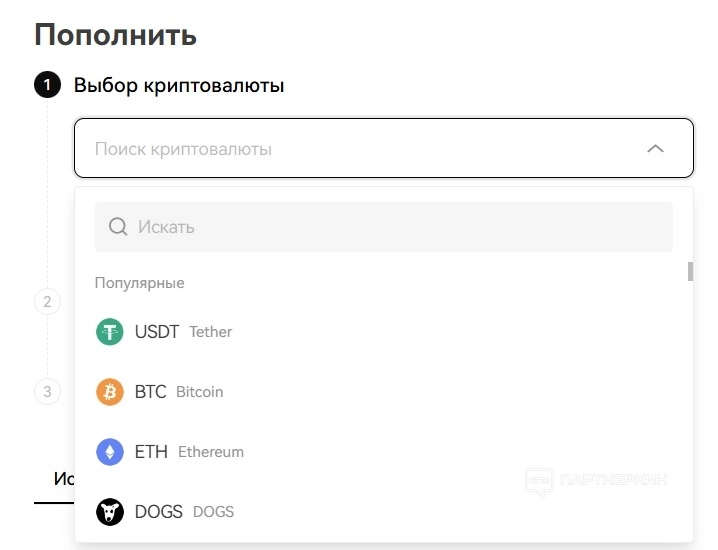Click the magnifying glass search icon
The height and width of the screenshot is (550, 718).
click(x=118, y=227)
